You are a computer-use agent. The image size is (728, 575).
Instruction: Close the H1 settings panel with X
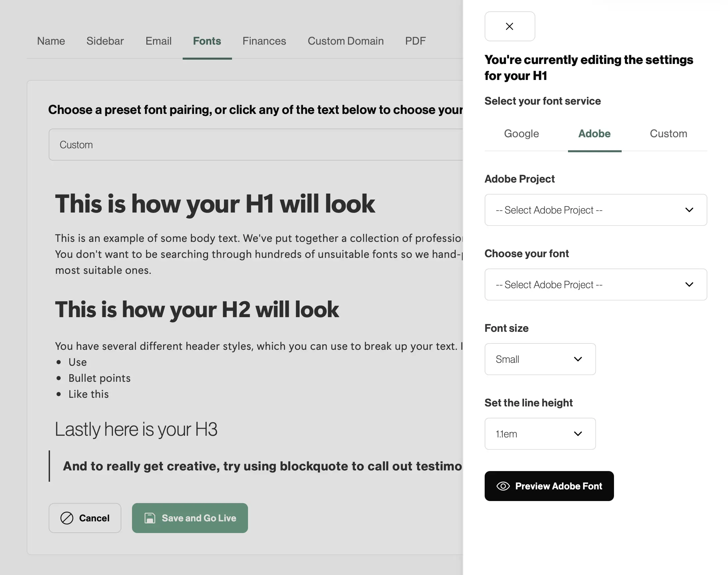tap(509, 26)
